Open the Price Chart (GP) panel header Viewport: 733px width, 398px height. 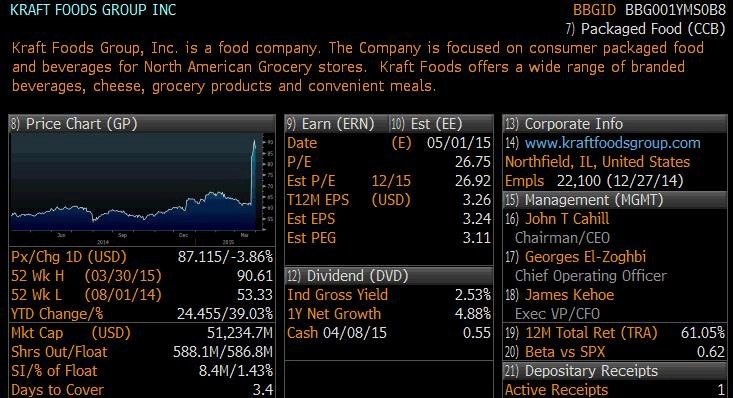coord(142,124)
